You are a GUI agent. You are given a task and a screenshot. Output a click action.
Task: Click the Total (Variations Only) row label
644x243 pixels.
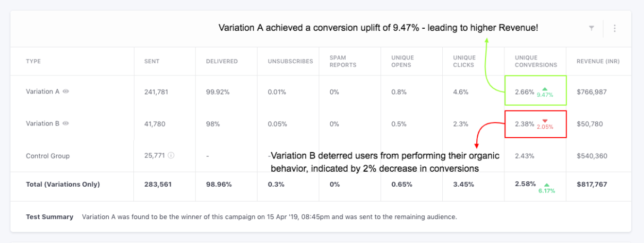click(63, 185)
